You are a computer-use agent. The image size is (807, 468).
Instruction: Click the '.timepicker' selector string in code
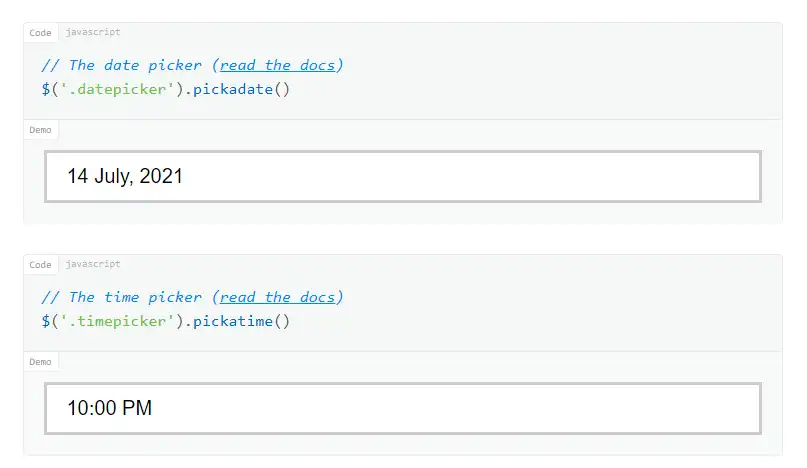pyautogui.click(x=114, y=321)
